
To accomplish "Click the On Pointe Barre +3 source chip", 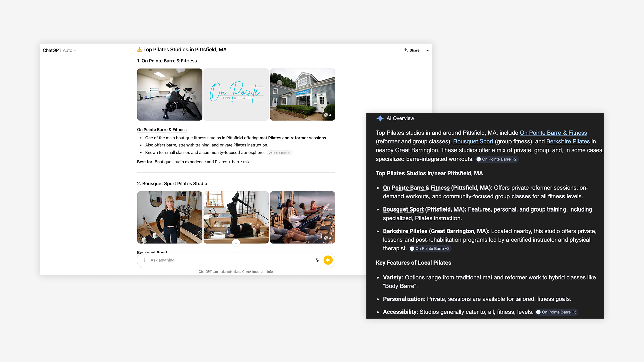I will [557, 312].
